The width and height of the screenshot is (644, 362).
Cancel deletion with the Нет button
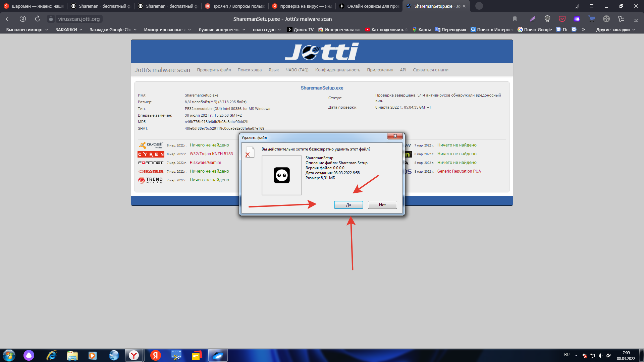(x=382, y=205)
